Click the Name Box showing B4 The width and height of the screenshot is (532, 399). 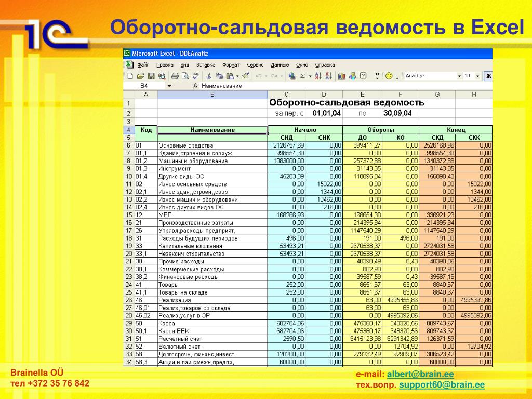[144, 86]
